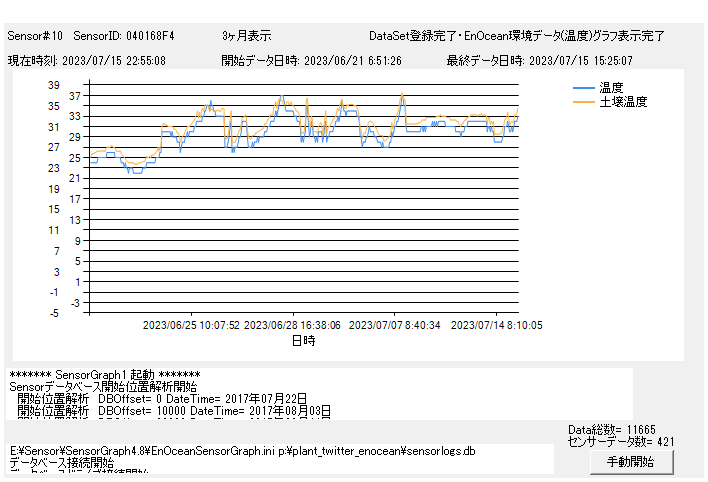
Task: Click the 3ヶ月表示 period label
Action: 246,36
